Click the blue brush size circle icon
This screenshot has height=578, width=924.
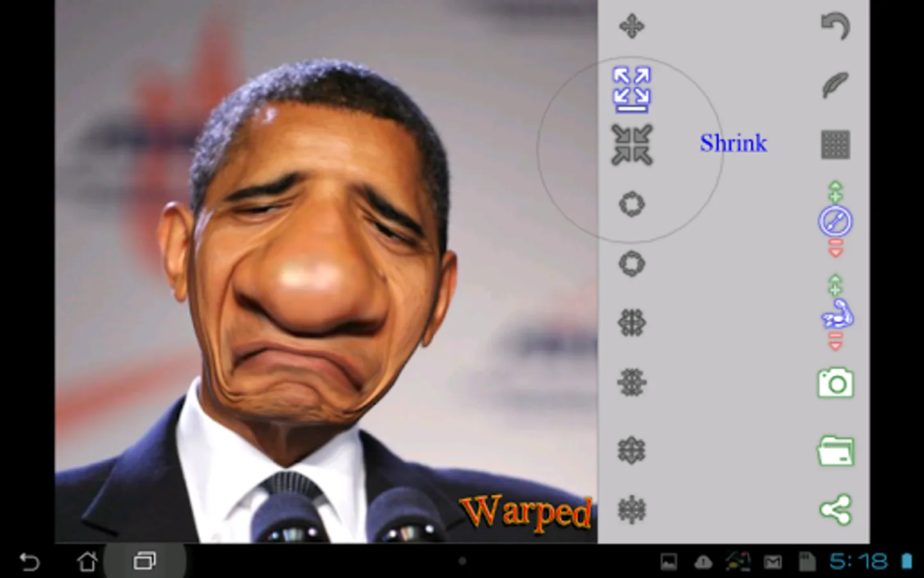[x=835, y=222]
